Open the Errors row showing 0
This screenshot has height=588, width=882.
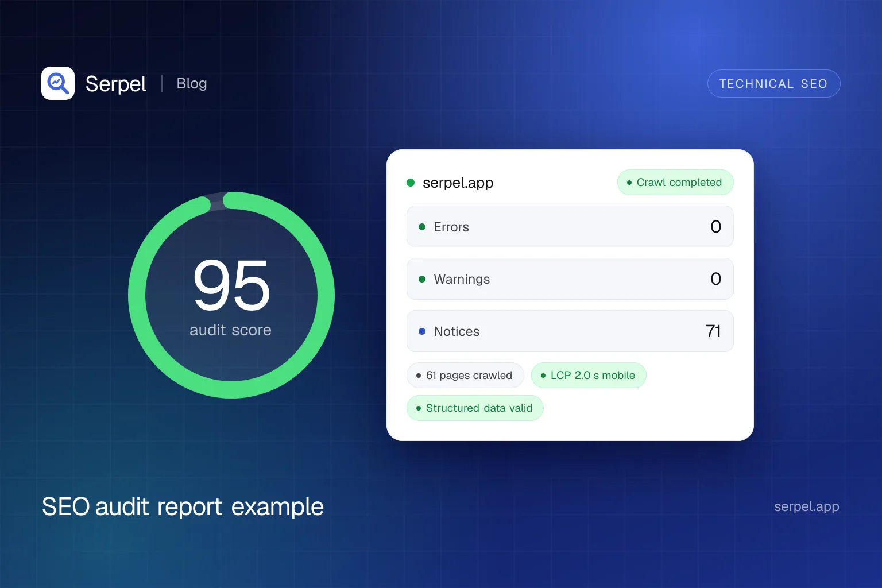coord(570,227)
